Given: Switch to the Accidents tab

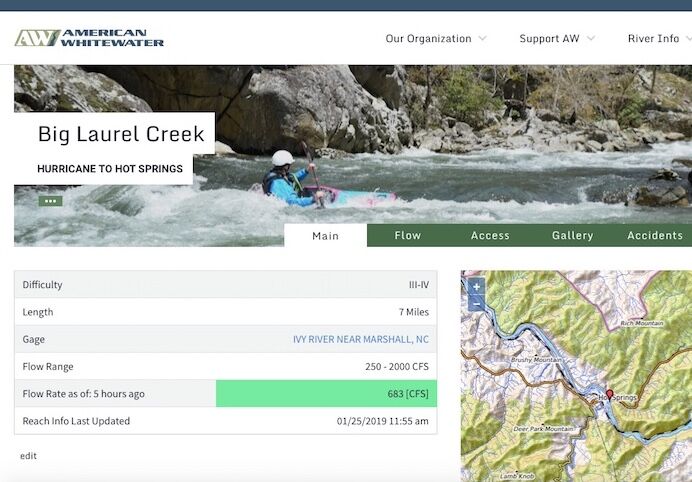Looking at the screenshot, I should 655,235.
